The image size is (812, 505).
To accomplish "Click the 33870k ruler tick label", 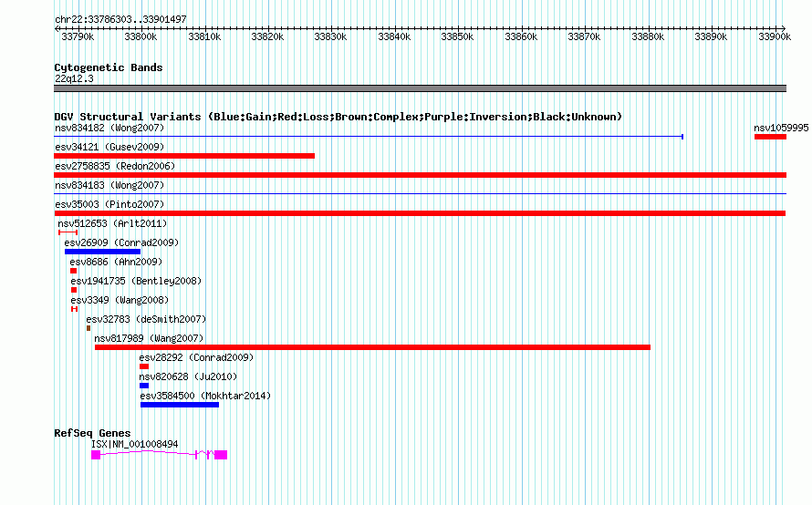I will pos(585,36).
